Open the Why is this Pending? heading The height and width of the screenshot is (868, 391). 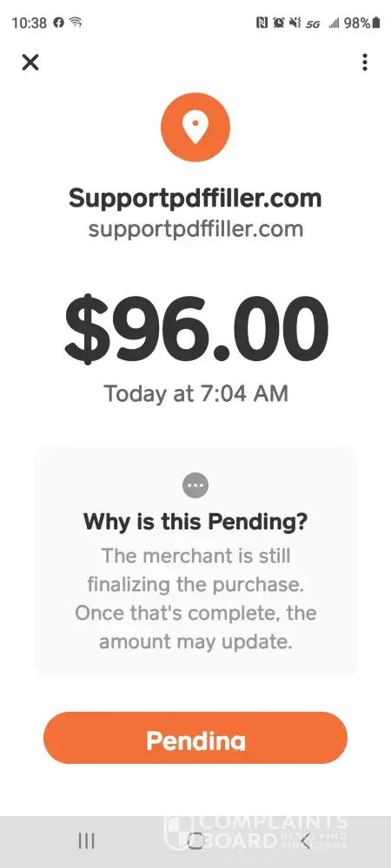tap(195, 522)
